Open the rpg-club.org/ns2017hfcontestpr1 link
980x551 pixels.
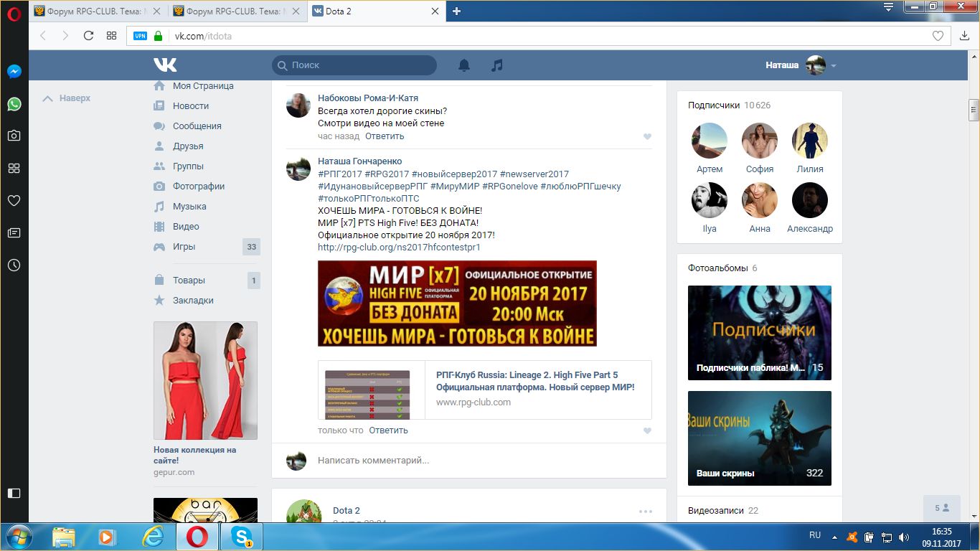[x=399, y=248]
